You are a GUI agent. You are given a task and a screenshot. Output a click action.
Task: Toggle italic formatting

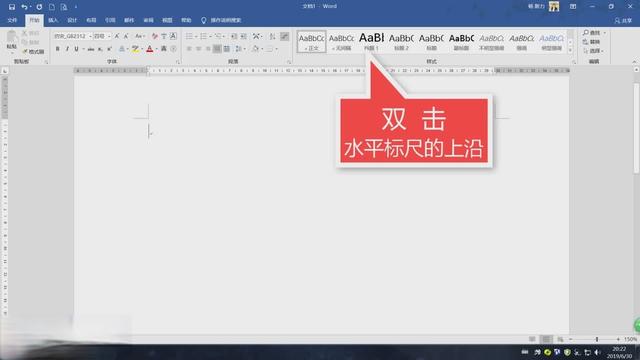67,49
